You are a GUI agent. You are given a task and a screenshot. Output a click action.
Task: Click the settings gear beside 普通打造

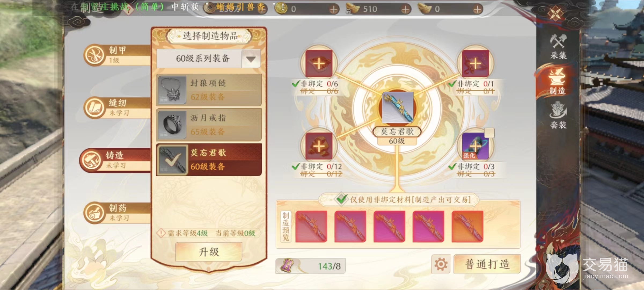(441, 264)
